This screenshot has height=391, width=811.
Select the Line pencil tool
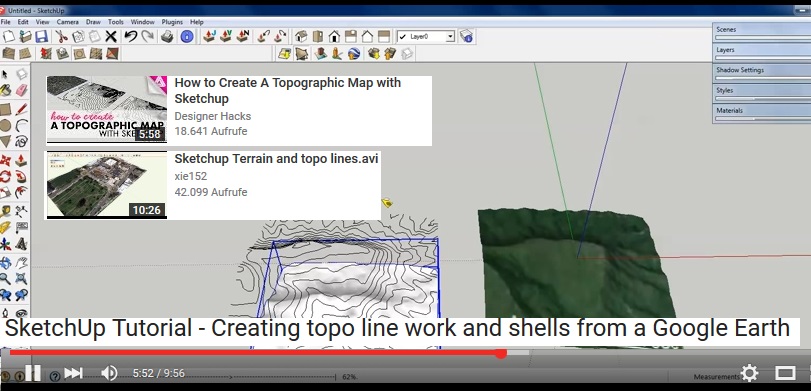pyautogui.click(x=21, y=110)
